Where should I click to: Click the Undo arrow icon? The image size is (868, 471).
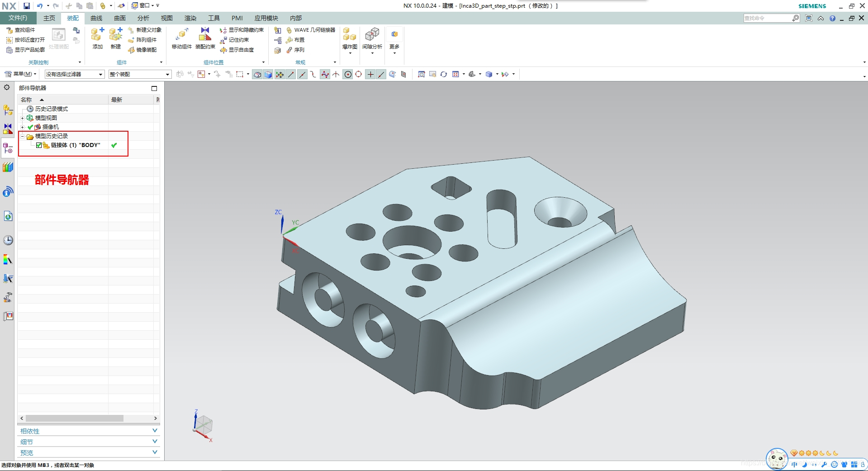(x=40, y=6)
